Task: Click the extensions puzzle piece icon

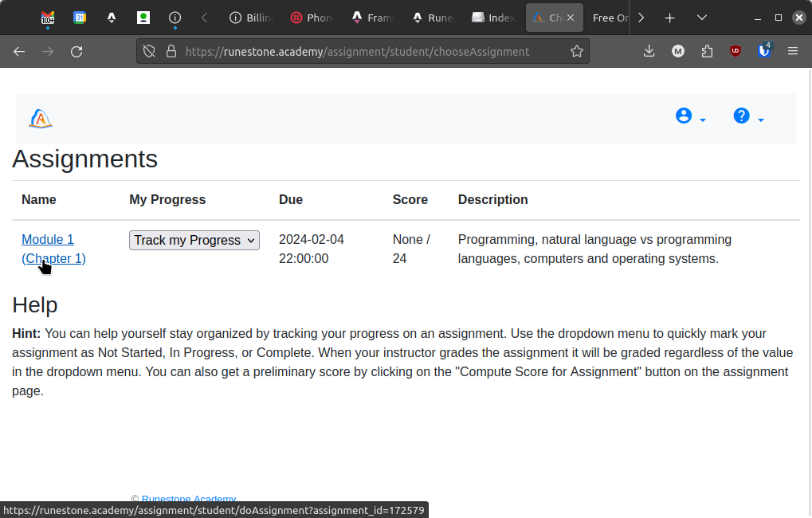Action: point(706,50)
